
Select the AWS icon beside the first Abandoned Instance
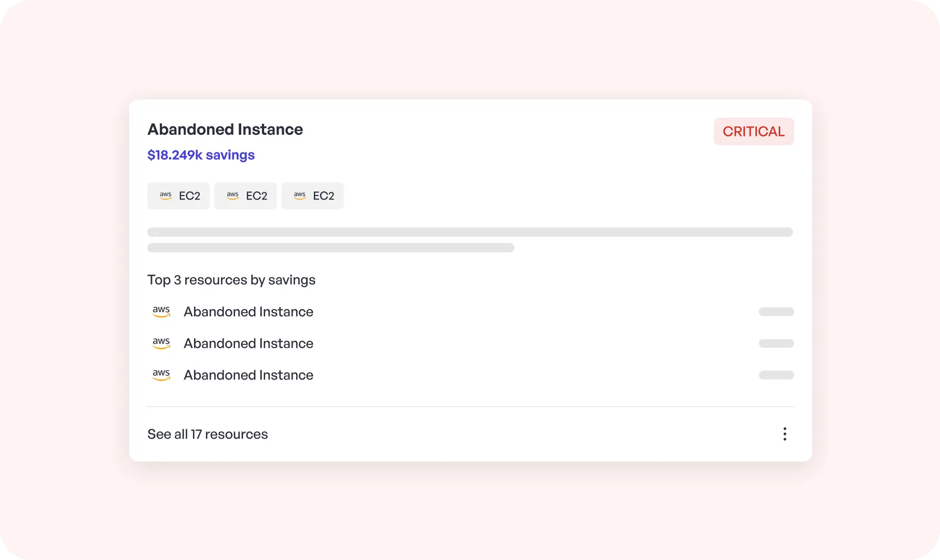[161, 312]
